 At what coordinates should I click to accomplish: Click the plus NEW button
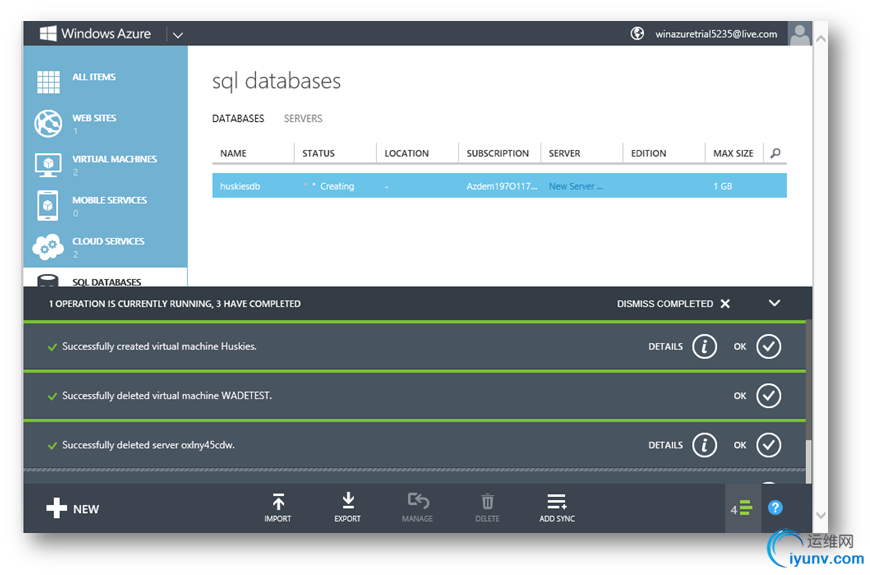(72, 508)
